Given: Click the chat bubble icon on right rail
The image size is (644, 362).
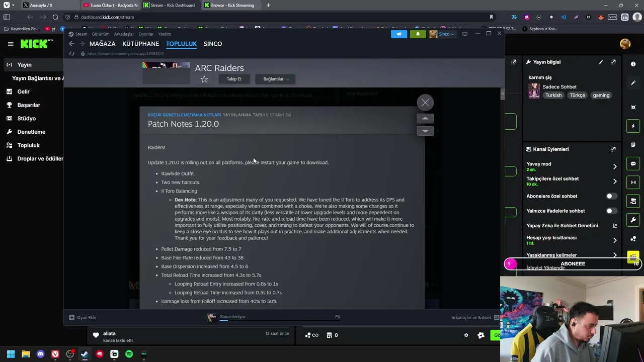Looking at the screenshot, I should point(633,164).
